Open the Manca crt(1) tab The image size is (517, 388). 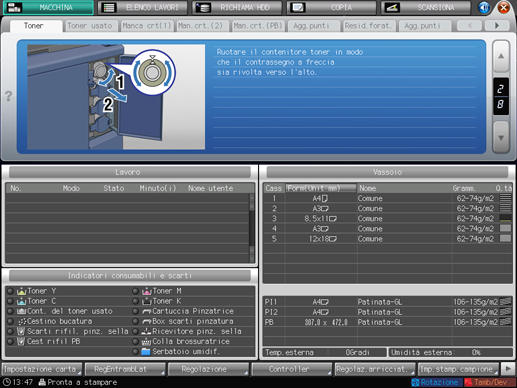tap(147, 26)
